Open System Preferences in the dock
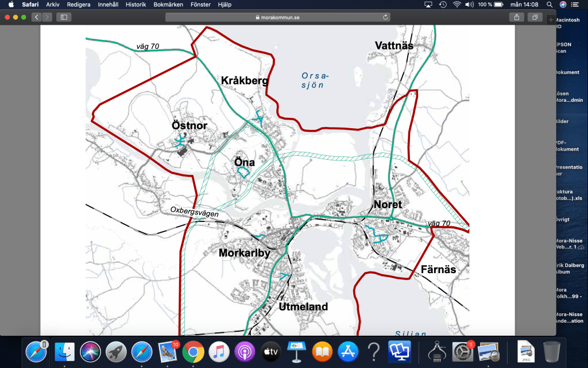This screenshot has height=368, width=588. coord(462,351)
